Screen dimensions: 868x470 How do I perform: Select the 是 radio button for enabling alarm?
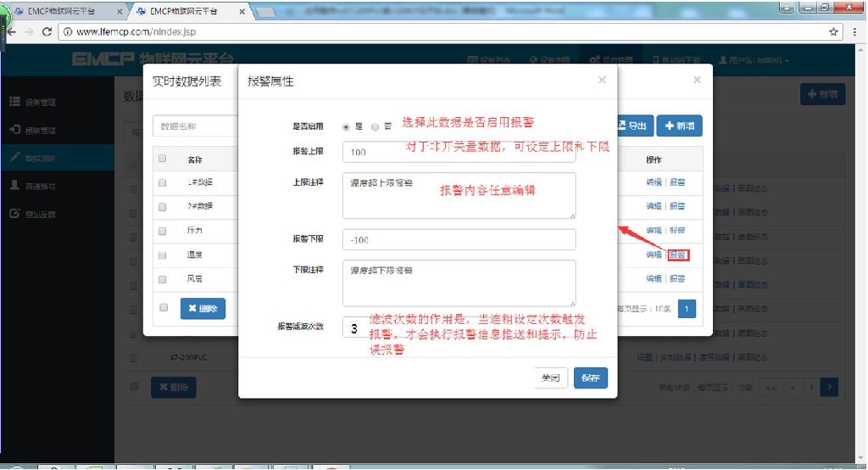(347, 126)
